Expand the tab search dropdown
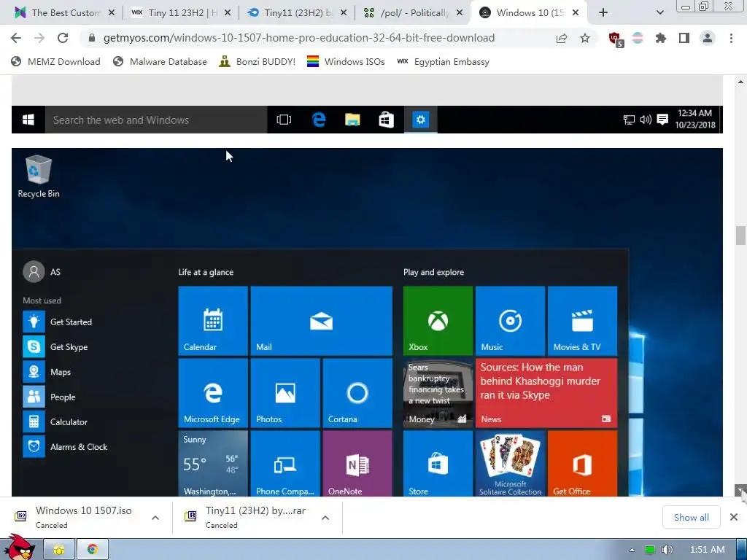The width and height of the screenshot is (747, 560). [659, 13]
